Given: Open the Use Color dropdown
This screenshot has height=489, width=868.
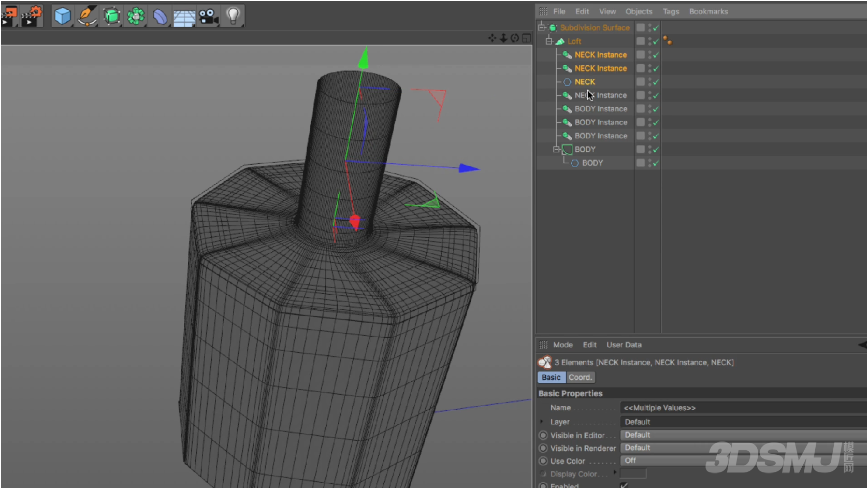Looking at the screenshot, I should point(744,461).
